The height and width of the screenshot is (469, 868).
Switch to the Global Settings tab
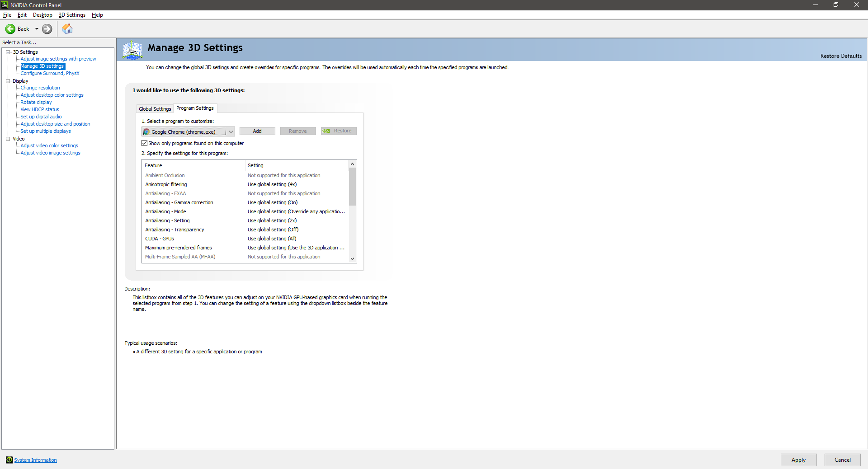tap(155, 108)
